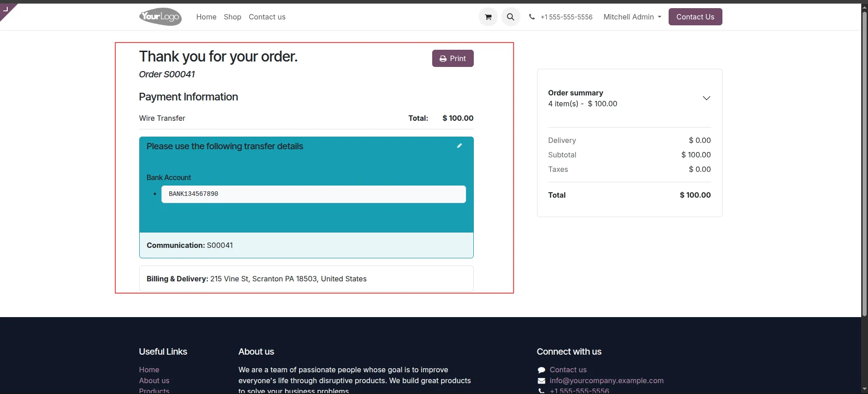Viewport: 868px width, 394px height.
Task: Open the Mitchell Admin user dropdown
Action: (x=632, y=17)
